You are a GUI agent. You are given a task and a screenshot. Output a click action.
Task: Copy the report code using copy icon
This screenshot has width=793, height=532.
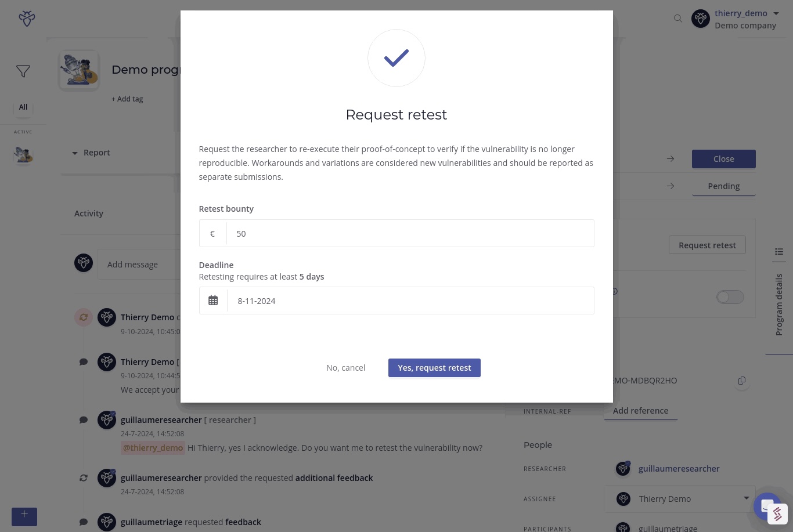click(741, 381)
